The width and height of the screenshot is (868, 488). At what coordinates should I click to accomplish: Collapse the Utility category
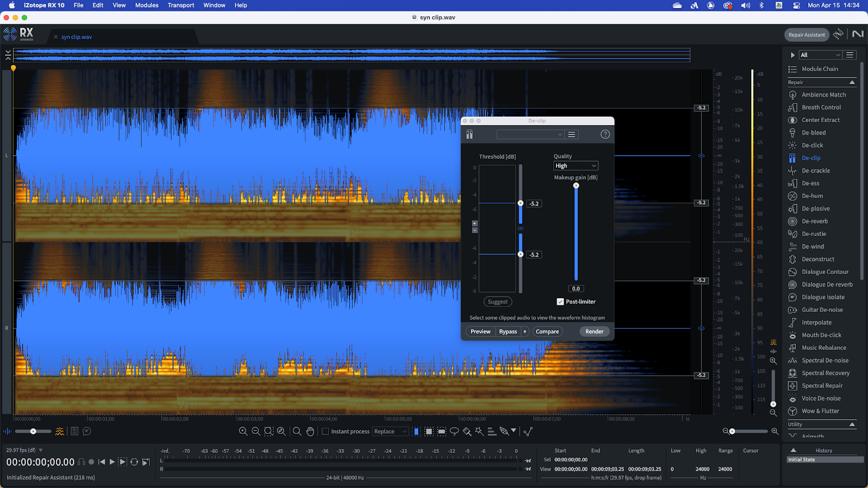click(852, 425)
